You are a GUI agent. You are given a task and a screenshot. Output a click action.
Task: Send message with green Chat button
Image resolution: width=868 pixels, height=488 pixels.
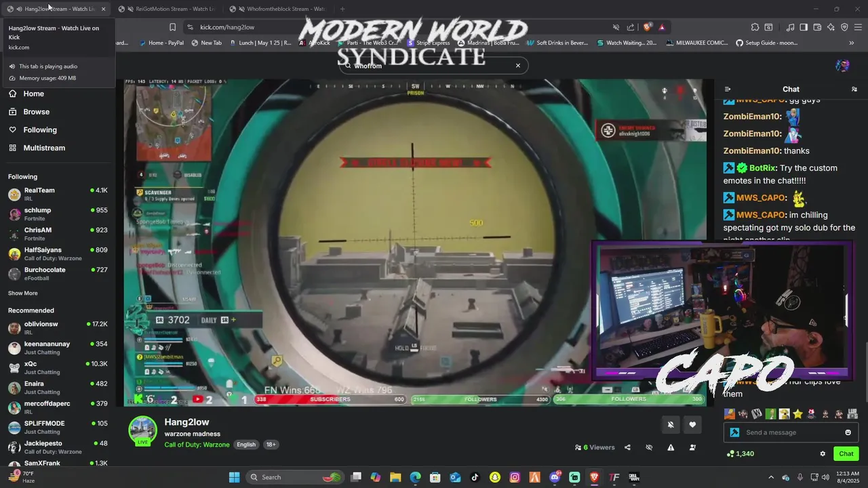pos(846,454)
